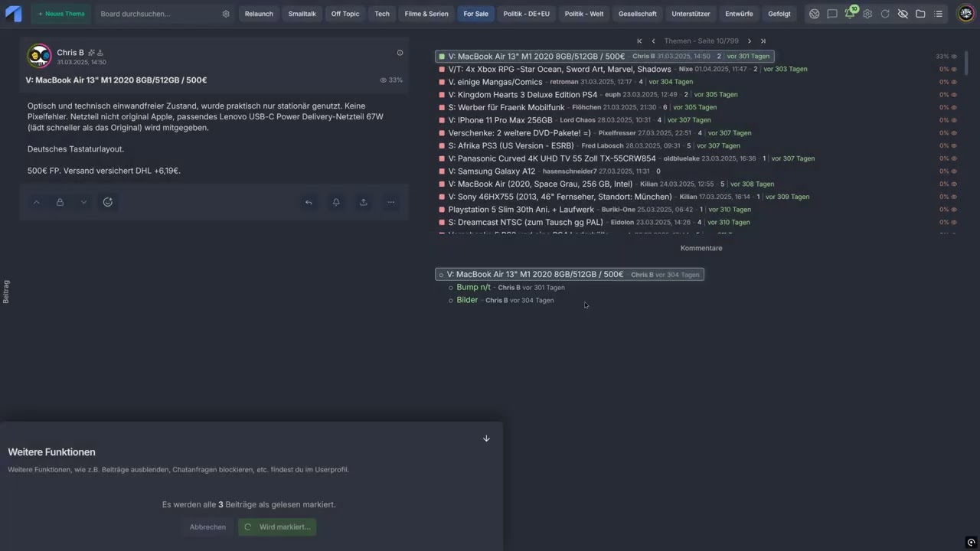
Task: Open thread V: Panasonic Curved 4K UHD TV
Action: [552, 158]
